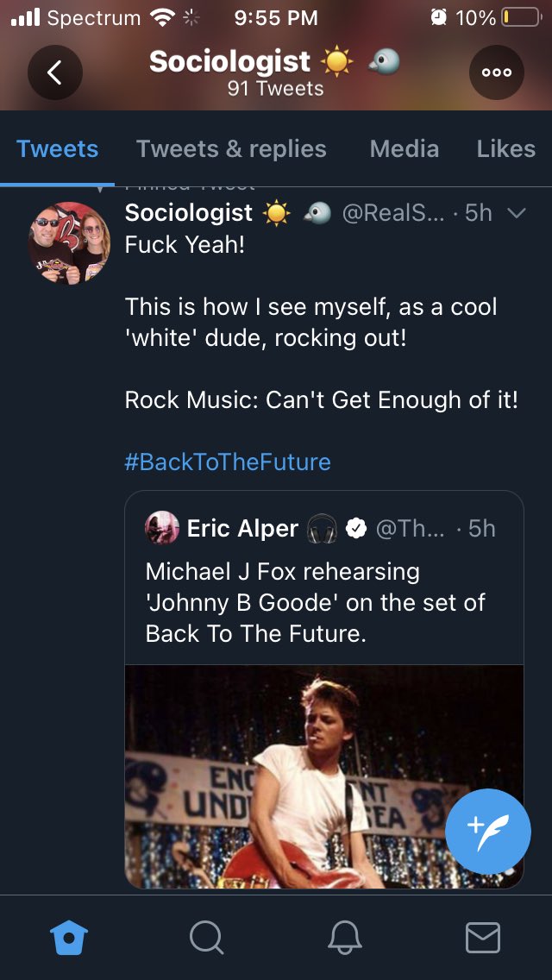Open Search with the magnifier icon

(x=206, y=938)
